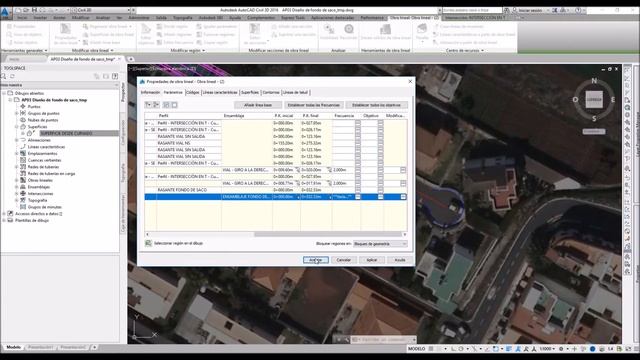Viewport: 640px width, 360px height.
Task: Switch to the Modelo layout tab
Action: click(13, 347)
